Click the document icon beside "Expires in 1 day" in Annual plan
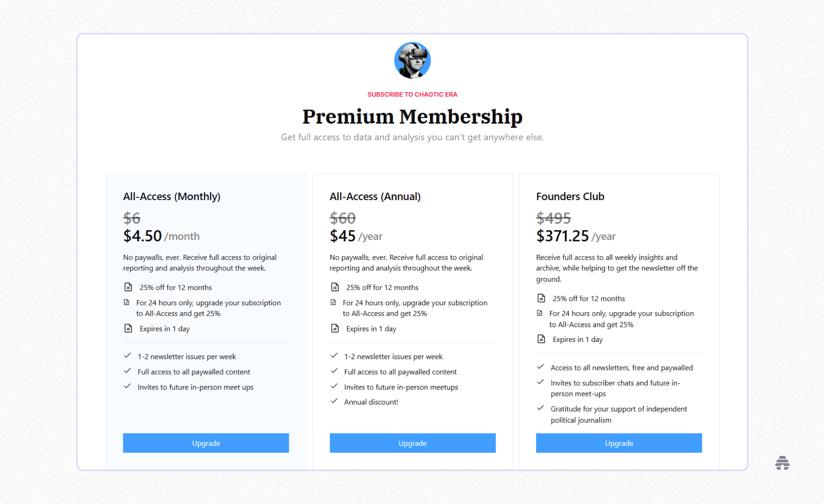This screenshot has width=824, height=504. (334, 328)
